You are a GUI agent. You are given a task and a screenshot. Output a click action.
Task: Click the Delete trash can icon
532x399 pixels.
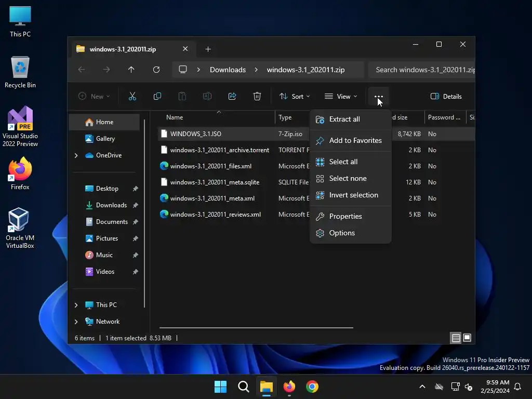(x=257, y=96)
